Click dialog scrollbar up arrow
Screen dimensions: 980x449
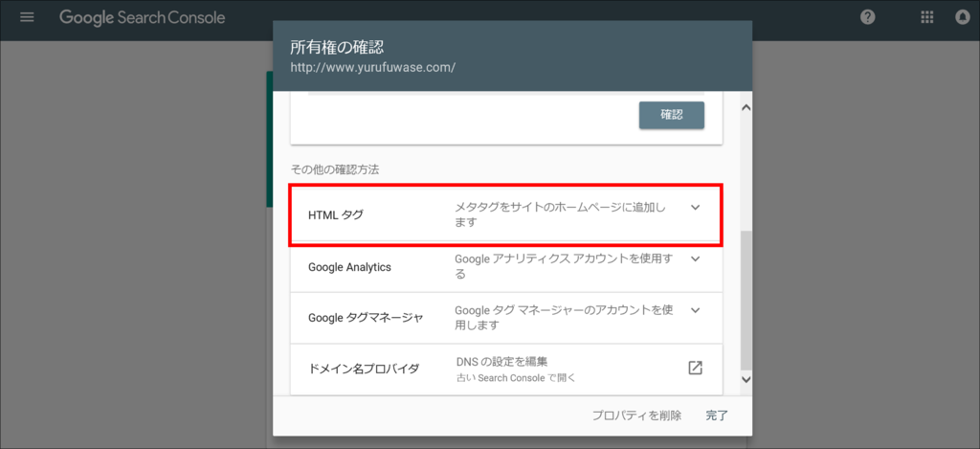tap(745, 107)
